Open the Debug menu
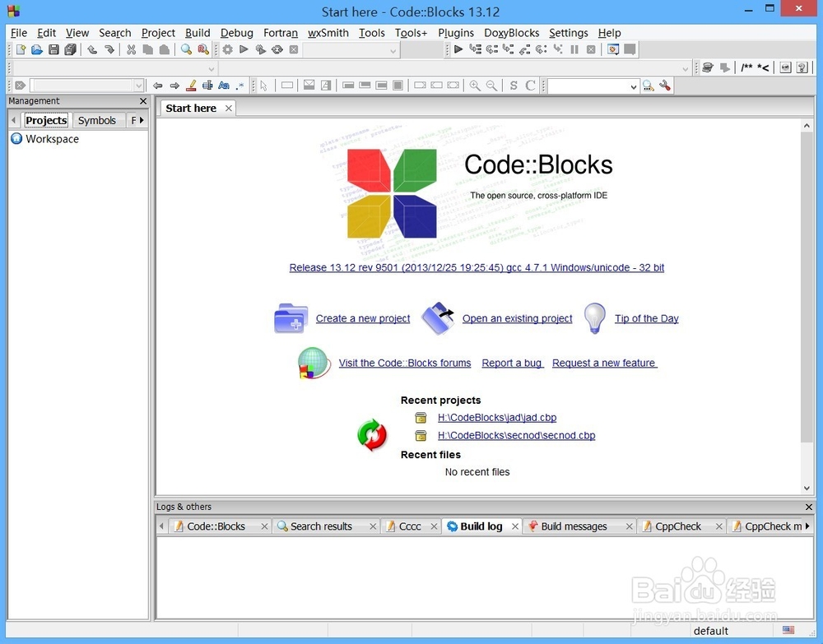The image size is (823, 644). pos(237,33)
